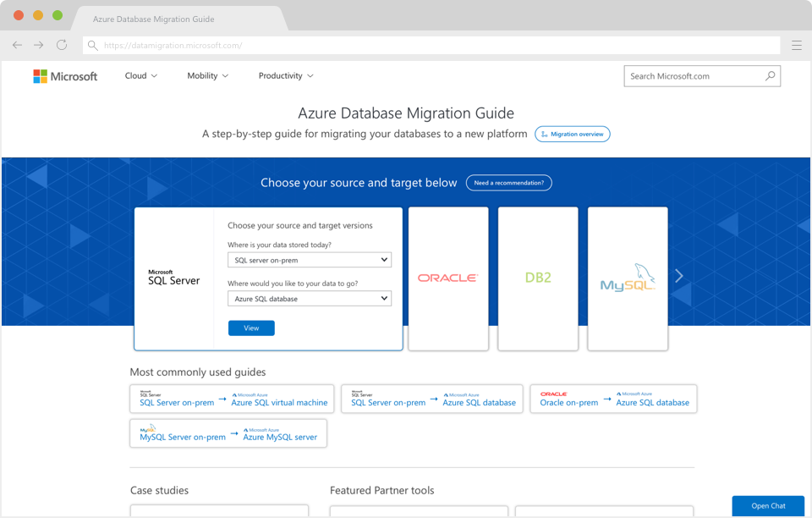Select the DB2 database card
Image resolution: width=812 pixels, height=518 pixels.
(538, 278)
